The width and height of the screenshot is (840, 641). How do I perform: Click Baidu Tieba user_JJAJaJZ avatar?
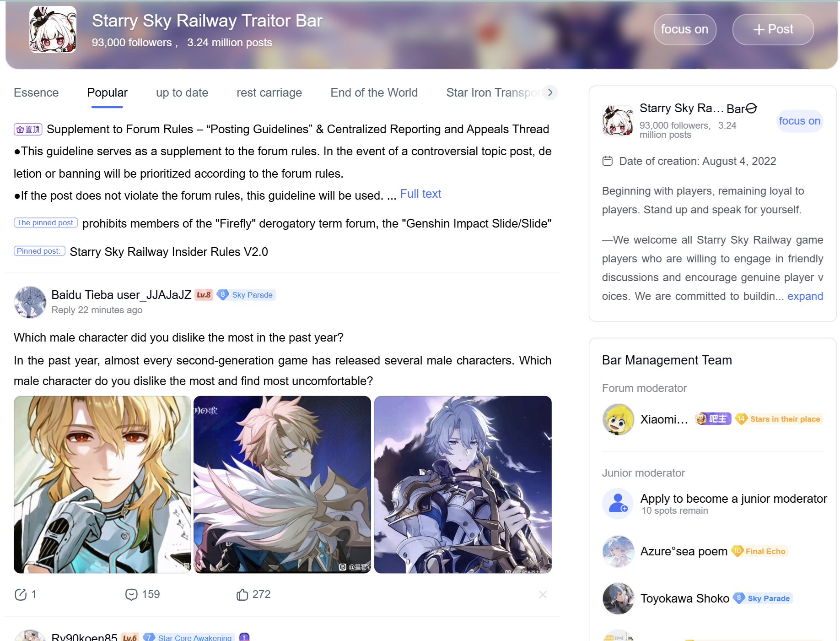pos(30,302)
